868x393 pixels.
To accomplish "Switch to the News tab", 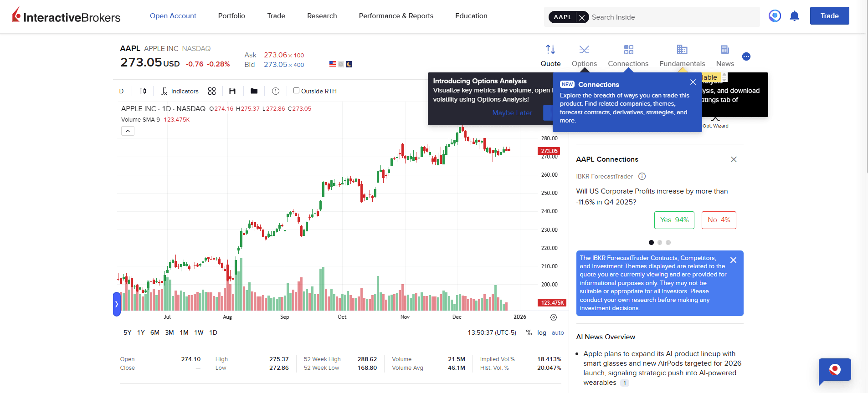I will pos(725,56).
